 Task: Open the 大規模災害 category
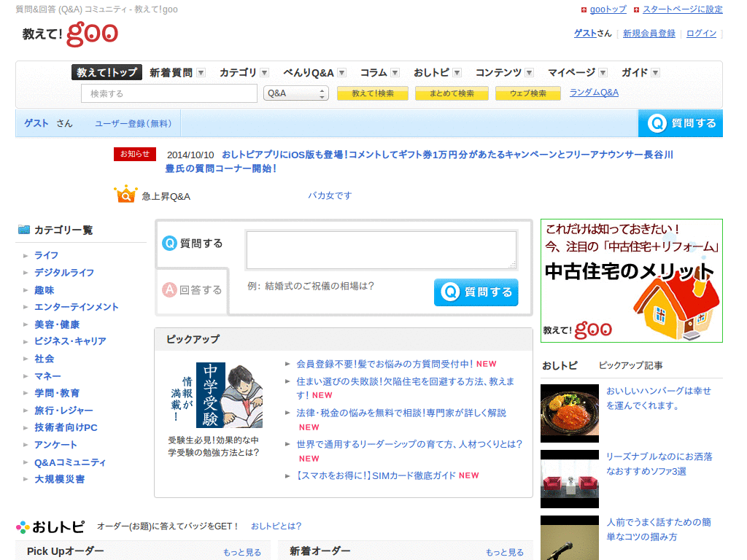[60, 479]
